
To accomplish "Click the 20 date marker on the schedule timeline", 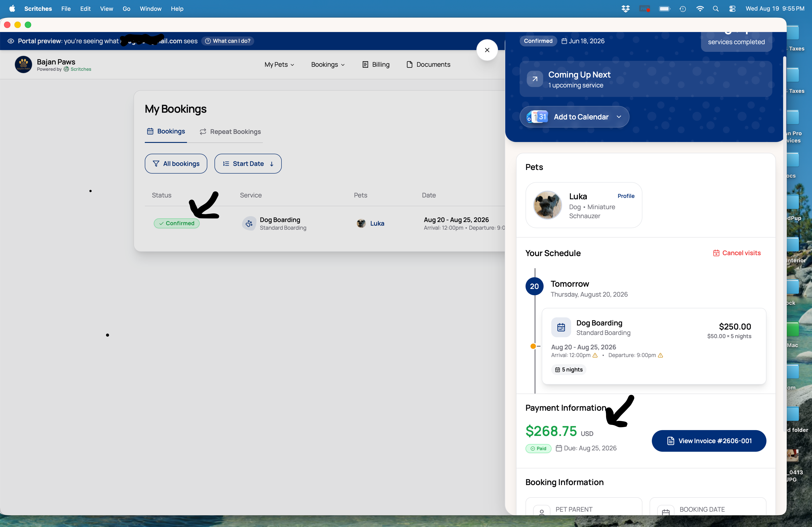I will tap(535, 286).
